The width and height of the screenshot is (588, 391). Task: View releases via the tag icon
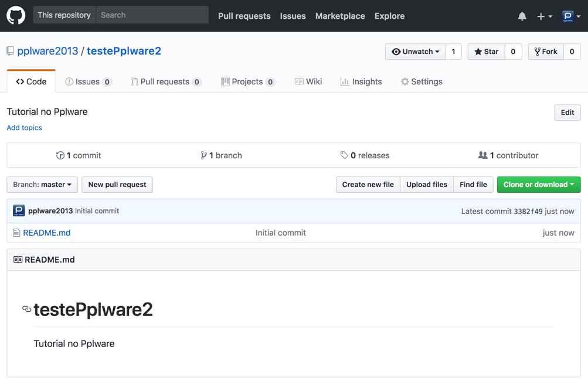pyautogui.click(x=344, y=155)
